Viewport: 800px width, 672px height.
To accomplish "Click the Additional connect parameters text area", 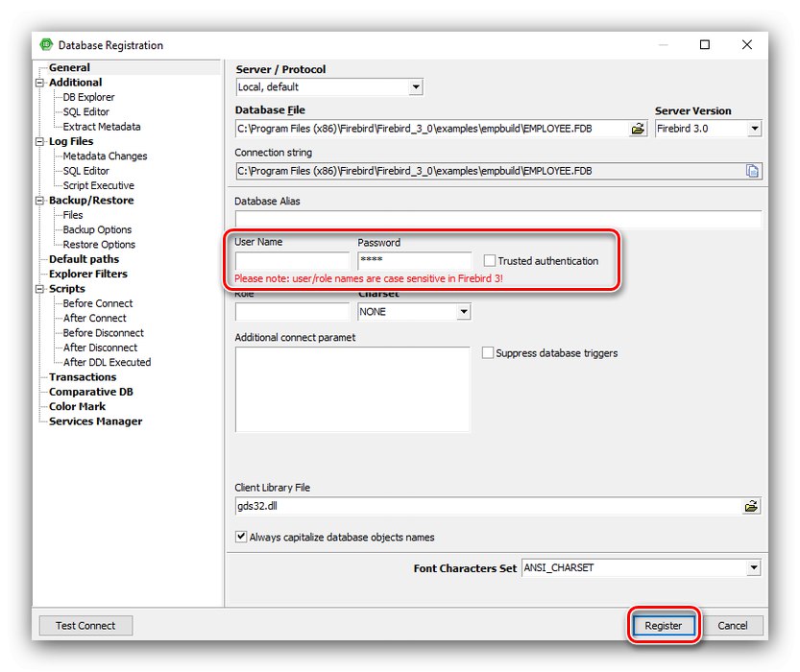I will tap(352, 390).
